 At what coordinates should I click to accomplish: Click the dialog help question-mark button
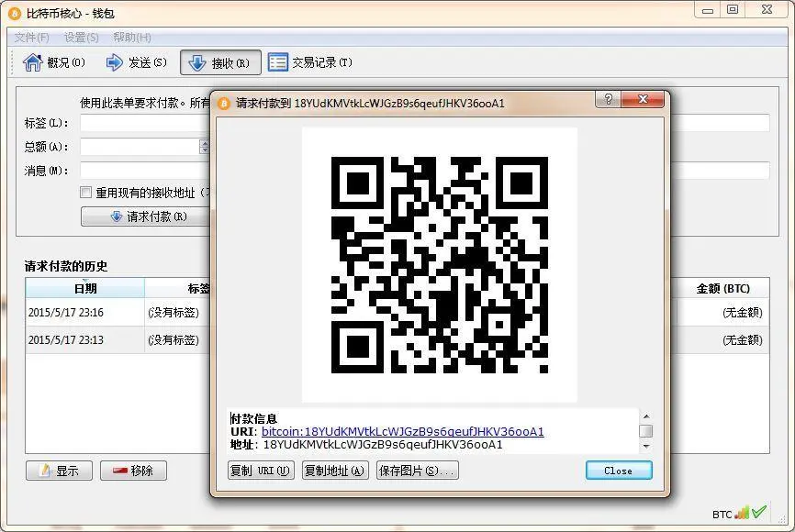pos(609,99)
